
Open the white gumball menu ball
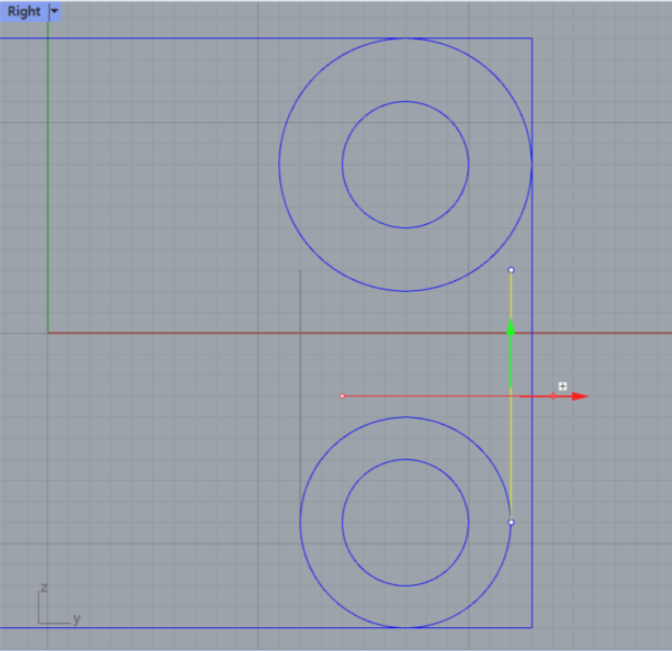point(563,386)
